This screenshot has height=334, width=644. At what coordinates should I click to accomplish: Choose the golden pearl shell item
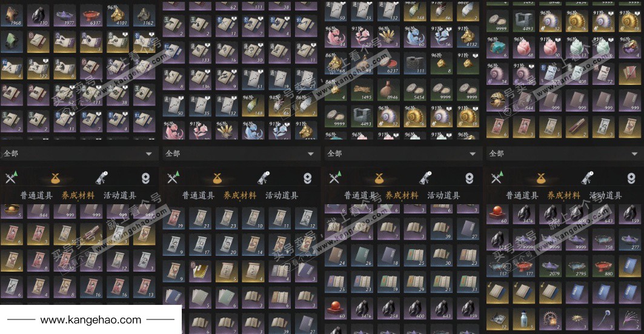click(497, 101)
